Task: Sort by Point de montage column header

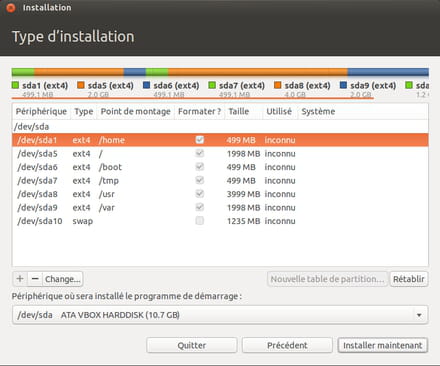Action: pos(135,111)
